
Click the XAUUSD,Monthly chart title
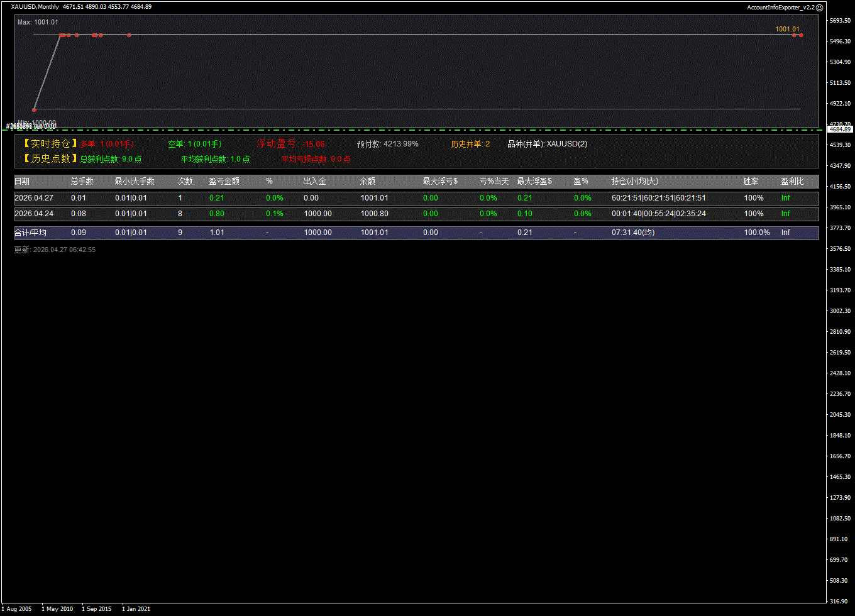[35, 7]
